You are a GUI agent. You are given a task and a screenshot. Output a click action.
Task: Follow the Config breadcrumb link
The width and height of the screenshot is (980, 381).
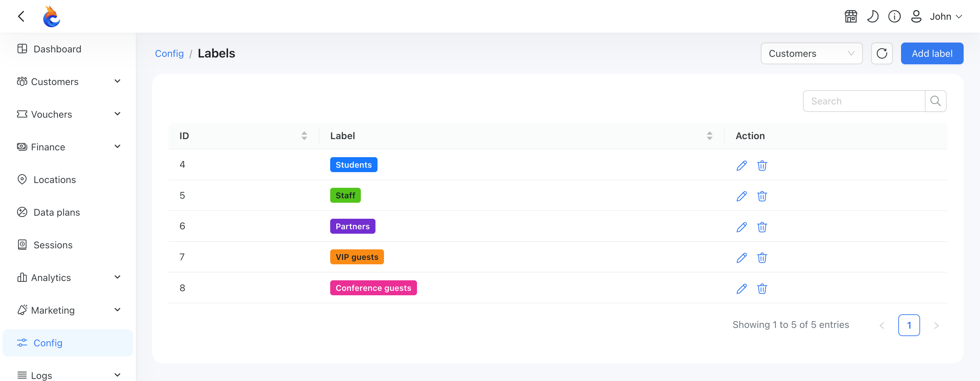[169, 53]
